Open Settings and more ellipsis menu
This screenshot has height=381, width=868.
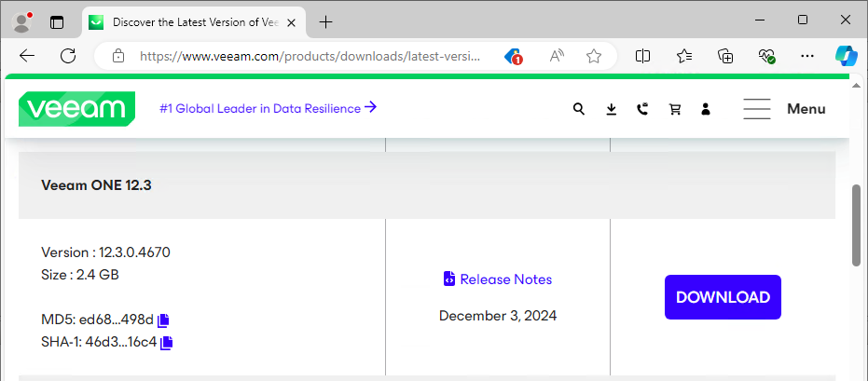[807, 56]
